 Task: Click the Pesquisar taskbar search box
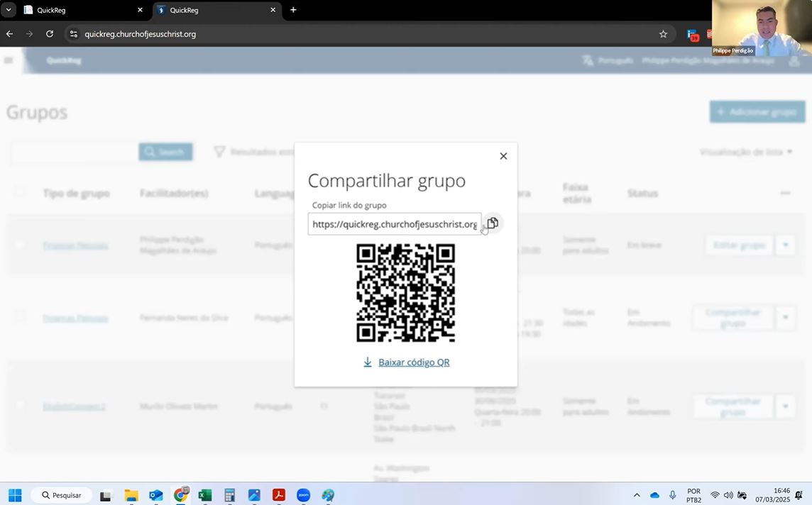point(62,495)
